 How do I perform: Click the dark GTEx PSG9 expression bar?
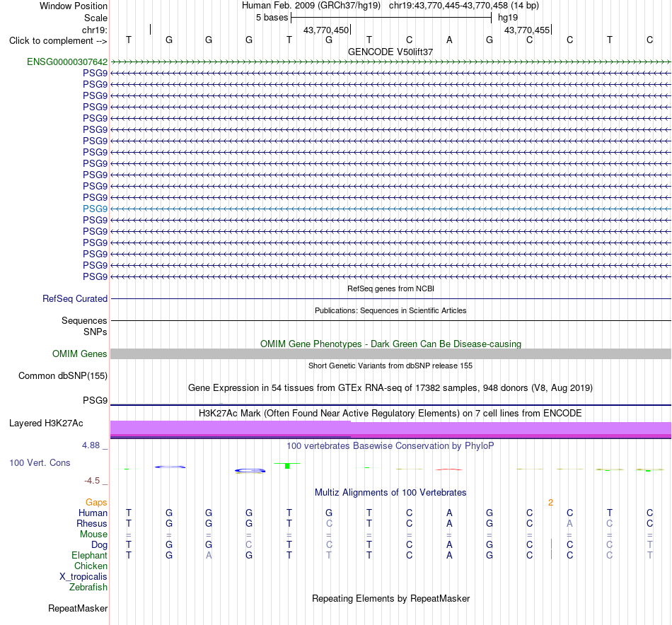(x=391, y=405)
